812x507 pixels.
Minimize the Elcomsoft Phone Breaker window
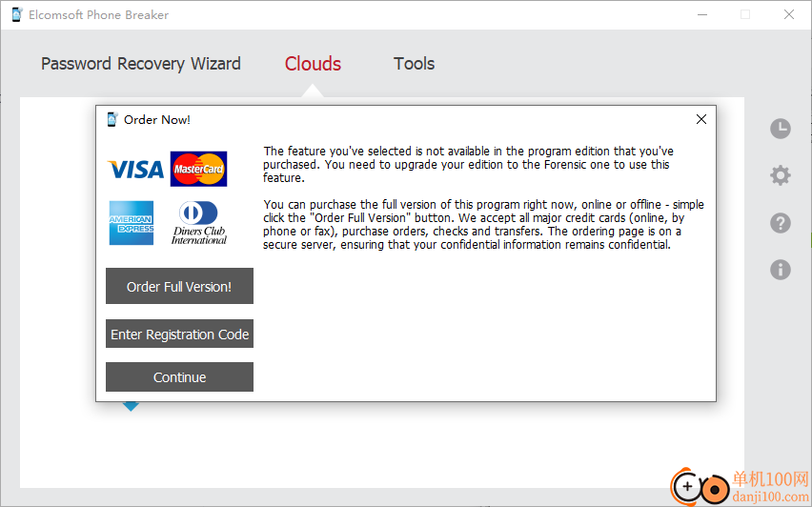tap(702, 14)
